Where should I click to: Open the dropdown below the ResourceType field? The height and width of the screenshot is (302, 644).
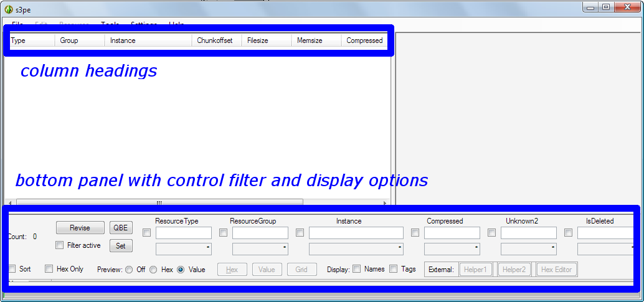coord(184,249)
